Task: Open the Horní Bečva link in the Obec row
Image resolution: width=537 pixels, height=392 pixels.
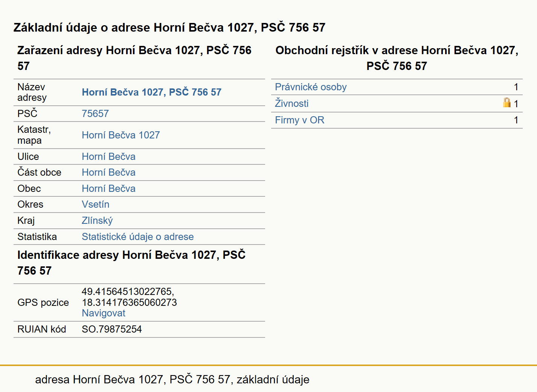Action: [108, 188]
